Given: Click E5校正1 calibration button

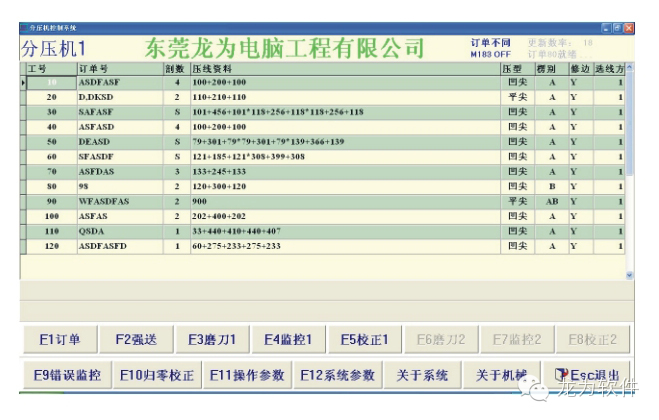Looking at the screenshot, I should pos(365,339).
